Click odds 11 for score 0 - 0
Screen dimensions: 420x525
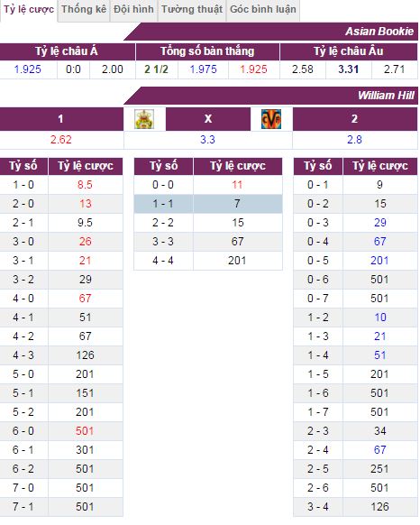pos(237,185)
